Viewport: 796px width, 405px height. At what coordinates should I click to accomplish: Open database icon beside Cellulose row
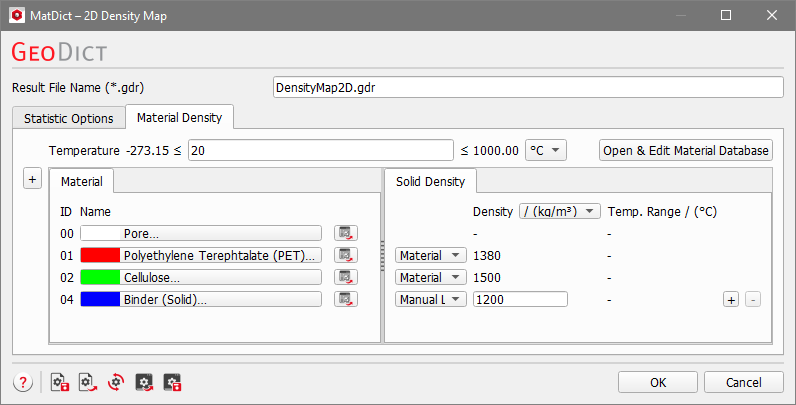coord(346,278)
